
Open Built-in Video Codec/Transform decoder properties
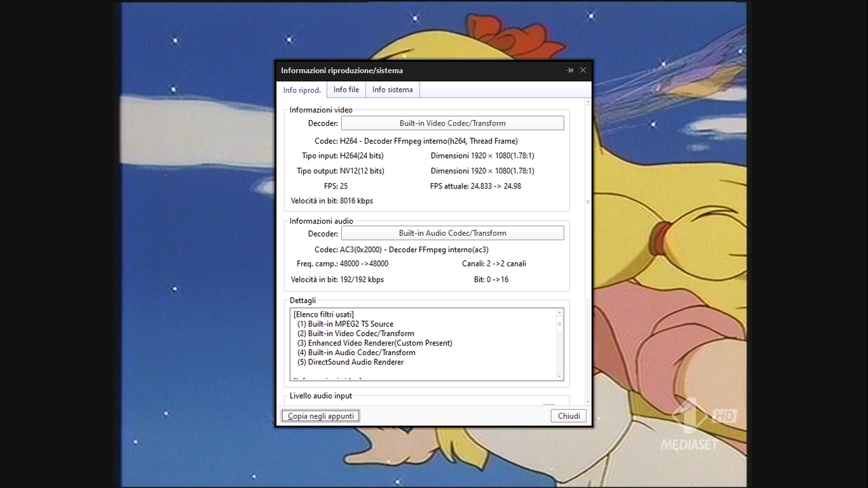(x=452, y=123)
